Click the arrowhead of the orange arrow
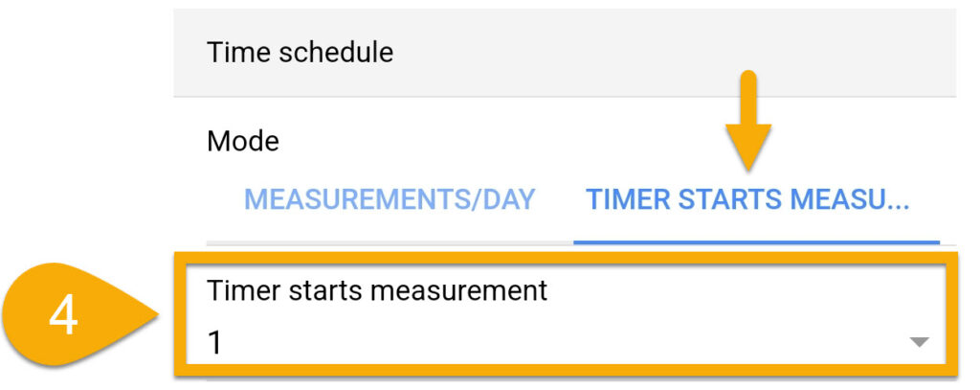This screenshot has width=980, height=390. pyautogui.click(x=748, y=148)
